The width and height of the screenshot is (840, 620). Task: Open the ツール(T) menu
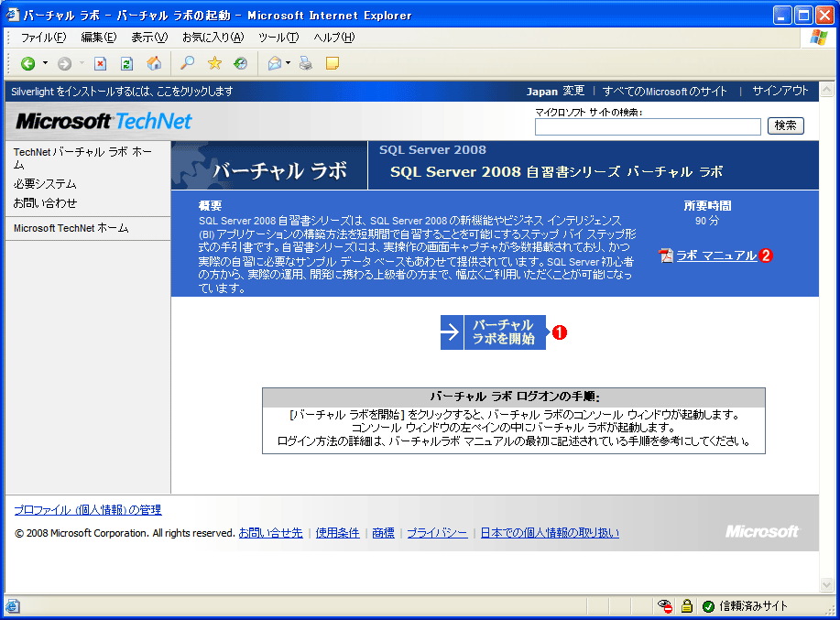278,38
